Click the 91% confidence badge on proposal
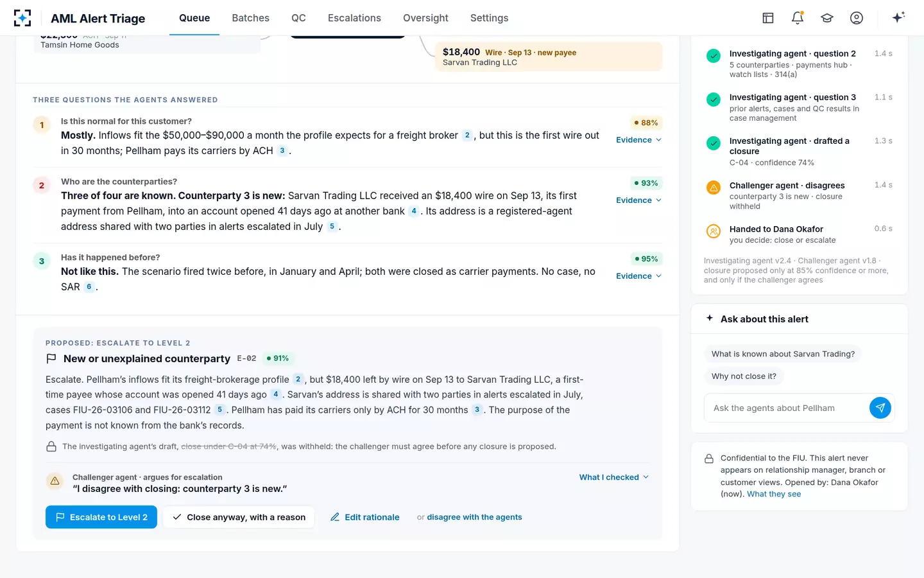This screenshot has width=924, height=578. [278, 358]
